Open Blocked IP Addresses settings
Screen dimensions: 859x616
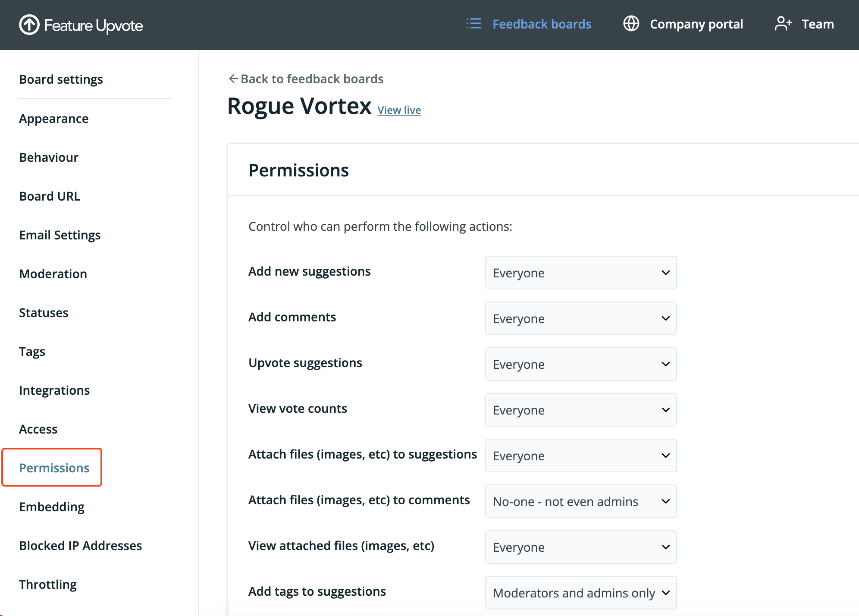point(81,546)
